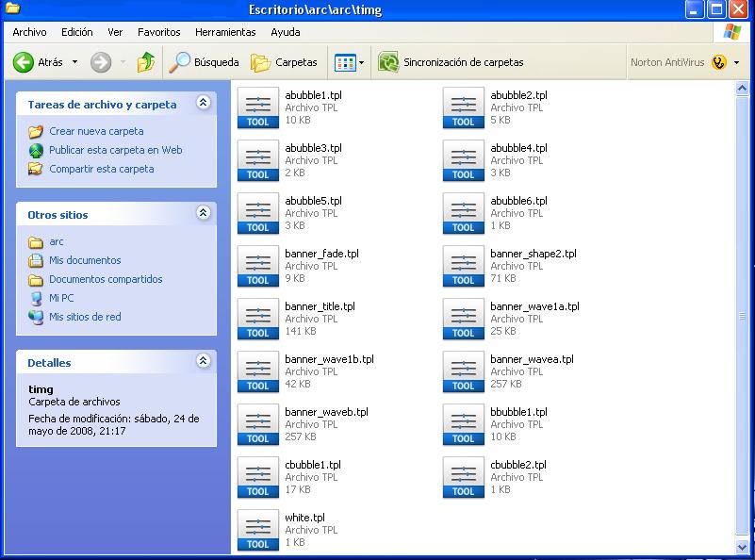The image size is (755, 560).
Task: Go to Mis documentos link
Action: point(85,260)
